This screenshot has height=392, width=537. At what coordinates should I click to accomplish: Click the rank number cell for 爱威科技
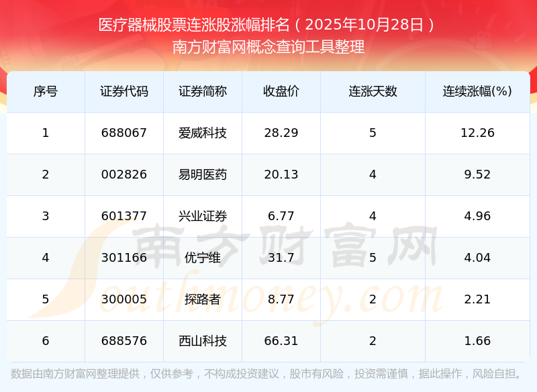pos(46,133)
